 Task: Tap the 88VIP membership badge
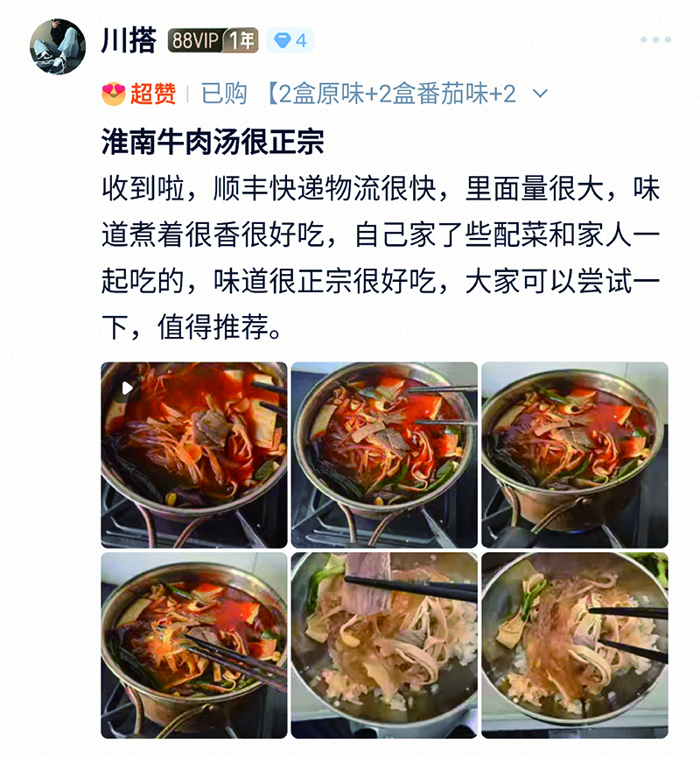(195, 40)
